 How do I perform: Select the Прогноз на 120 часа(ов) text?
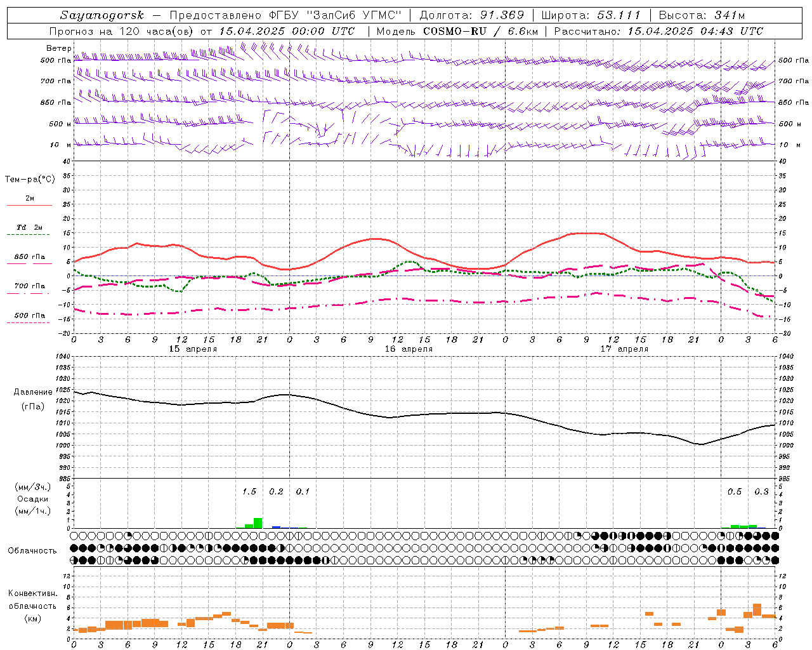pos(122,31)
